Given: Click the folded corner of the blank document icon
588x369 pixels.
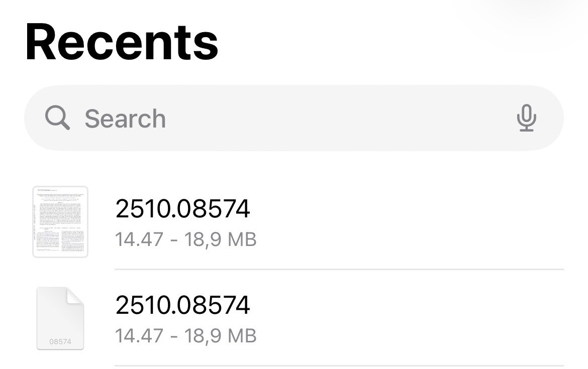Looking at the screenshot, I should point(75,295).
